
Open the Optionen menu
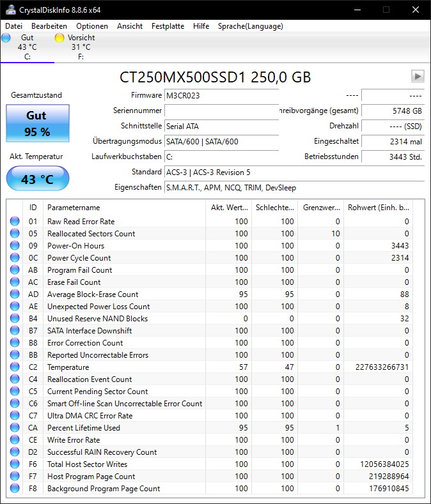pyautogui.click(x=92, y=26)
